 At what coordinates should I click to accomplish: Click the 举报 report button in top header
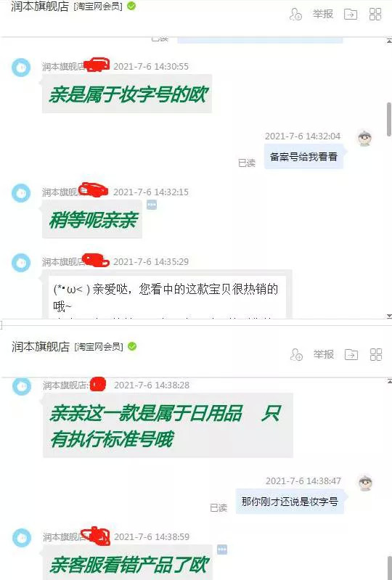point(322,14)
